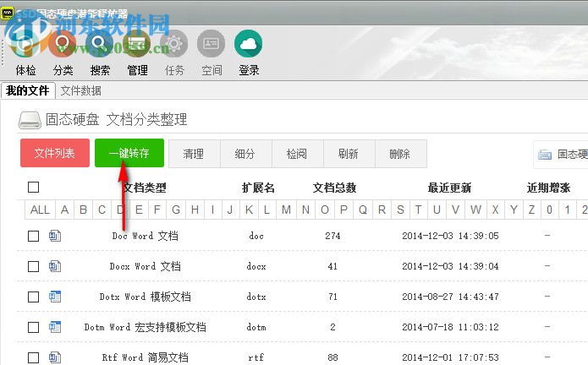This screenshot has width=588, height=365.
Task: Sort by 最近更新 column header
Action: 449,188
